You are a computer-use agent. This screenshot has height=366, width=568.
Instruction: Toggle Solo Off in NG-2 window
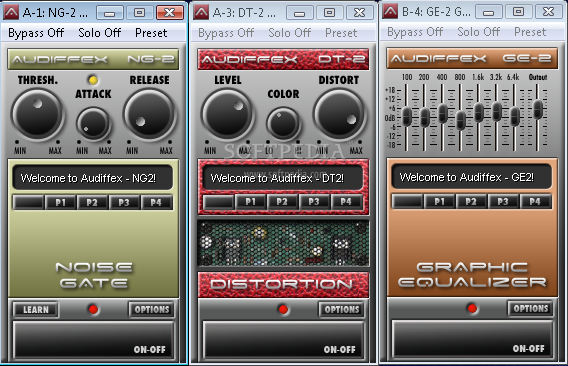pyautogui.click(x=100, y=33)
